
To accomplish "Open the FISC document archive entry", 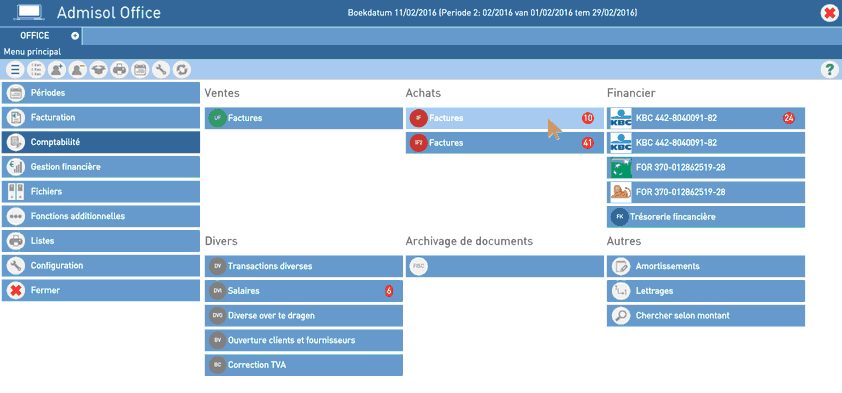I will click(x=505, y=266).
